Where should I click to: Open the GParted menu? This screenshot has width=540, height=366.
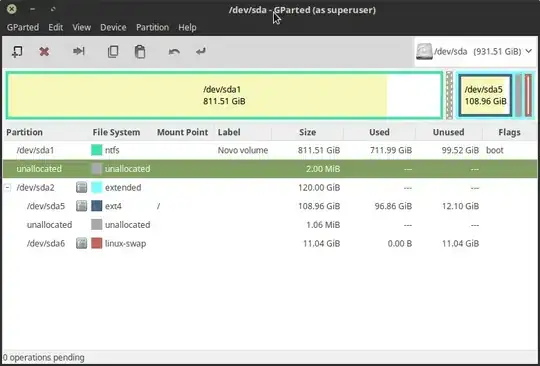tap(23, 27)
